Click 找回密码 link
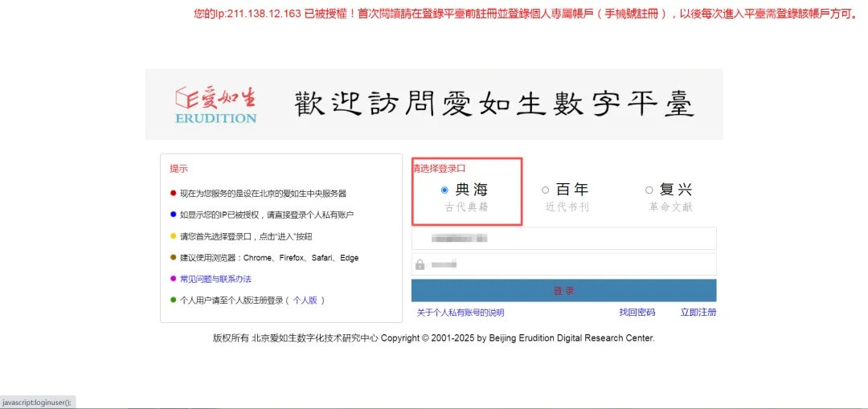Viewport: 868px width, 409px height. 637,313
